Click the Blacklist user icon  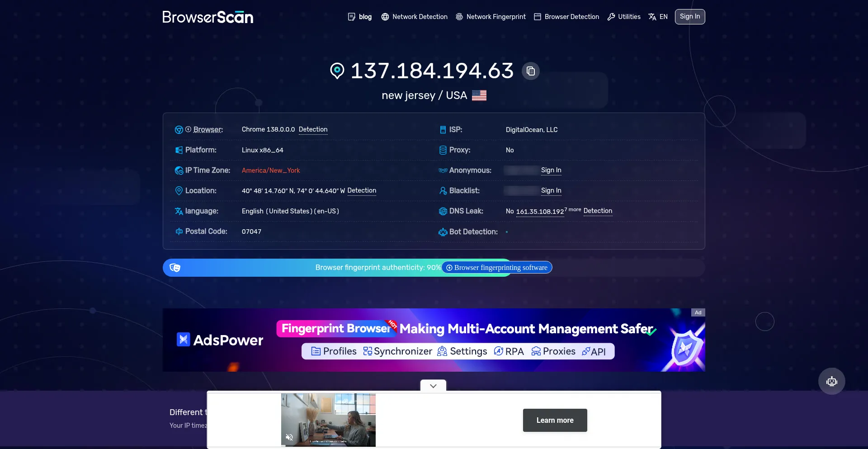[443, 191]
